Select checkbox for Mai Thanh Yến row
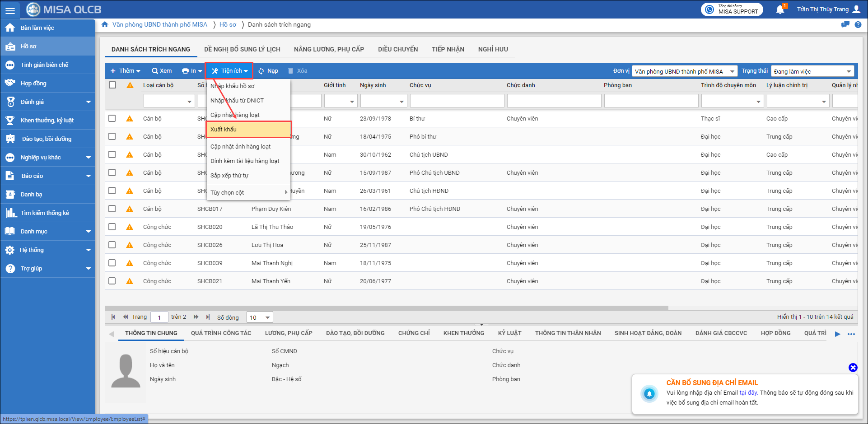868x424 pixels. (x=112, y=281)
